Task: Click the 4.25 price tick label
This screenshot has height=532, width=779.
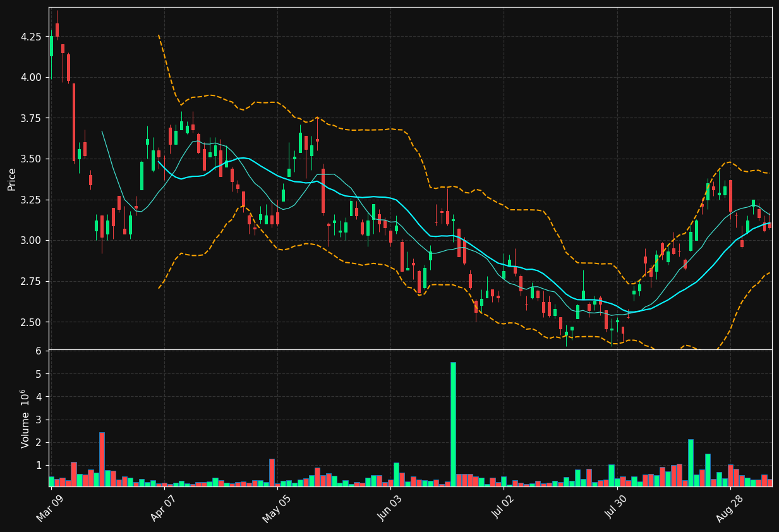Action: pos(31,37)
